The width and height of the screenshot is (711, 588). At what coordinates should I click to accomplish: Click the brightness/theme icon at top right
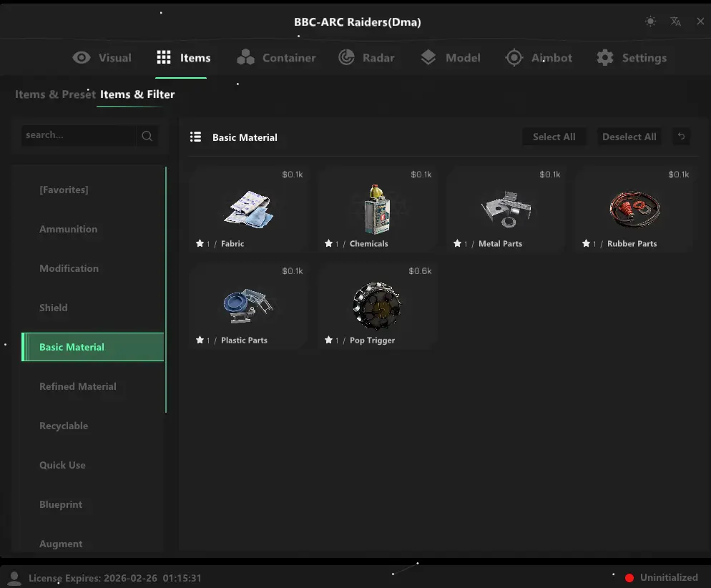coord(650,21)
